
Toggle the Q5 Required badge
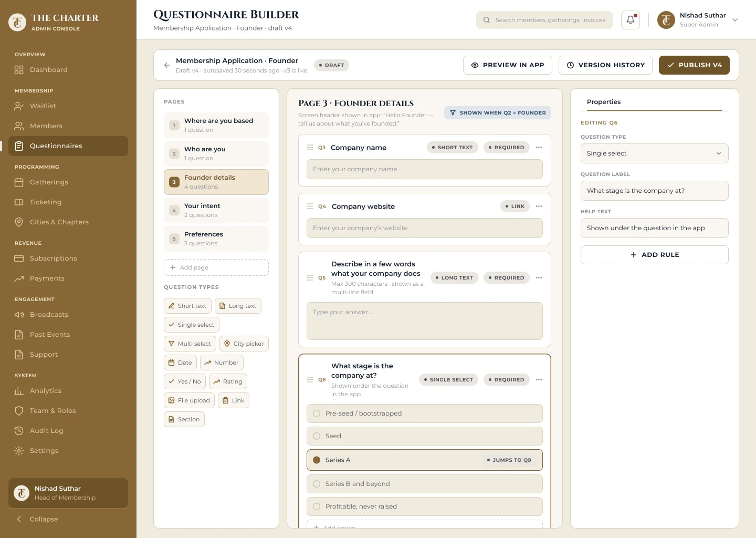click(506, 278)
